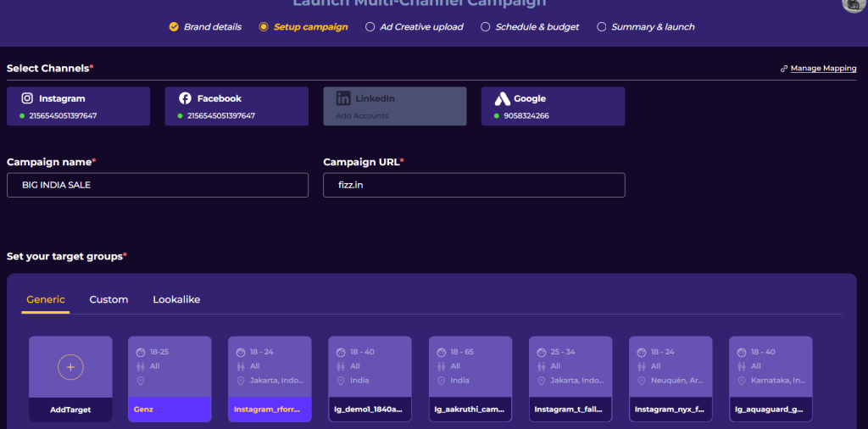Click the Campaign name input field
868x429 pixels.
pyautogui.click(x=158, y=185)
